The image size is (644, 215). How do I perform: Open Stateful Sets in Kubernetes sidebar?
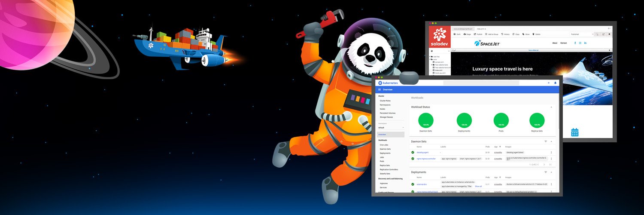(385, 173)
